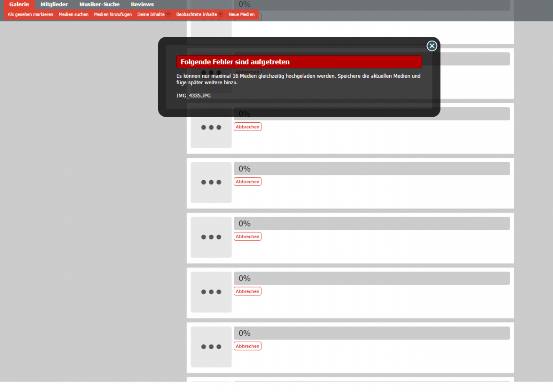
Task: Click the 0% progress bar in the bottommost full upload row
Action: (372, 333)
